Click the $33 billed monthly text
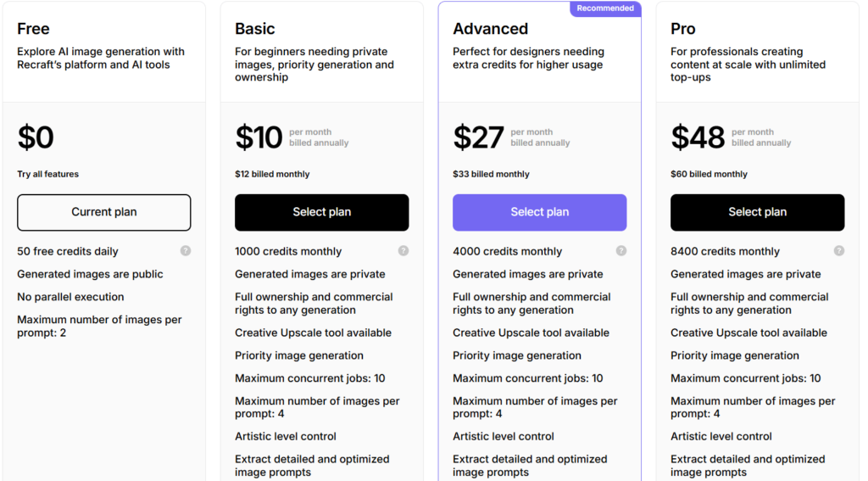The width and height of the screenshot is (868, 481). click(x=491, y=174)
